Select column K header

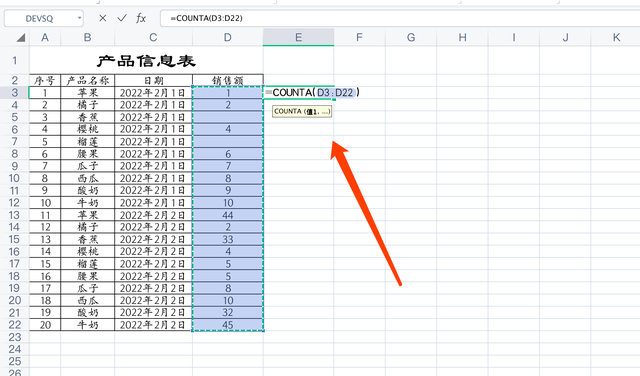click(x=616, y=38)
